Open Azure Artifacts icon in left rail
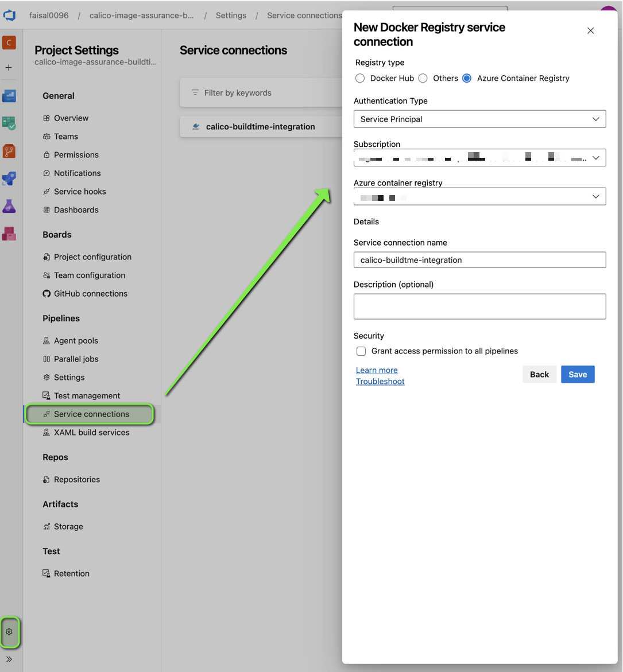623x672 pixels. (x=9, y=234)
